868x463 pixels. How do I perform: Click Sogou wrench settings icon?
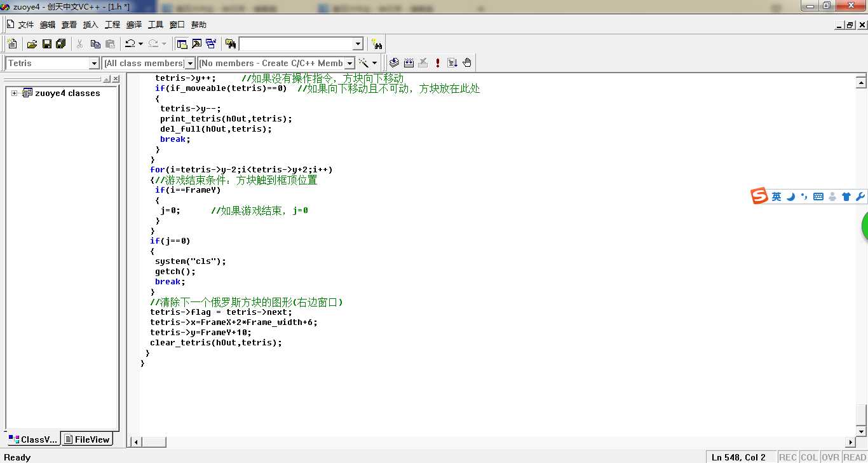[860, 197]
